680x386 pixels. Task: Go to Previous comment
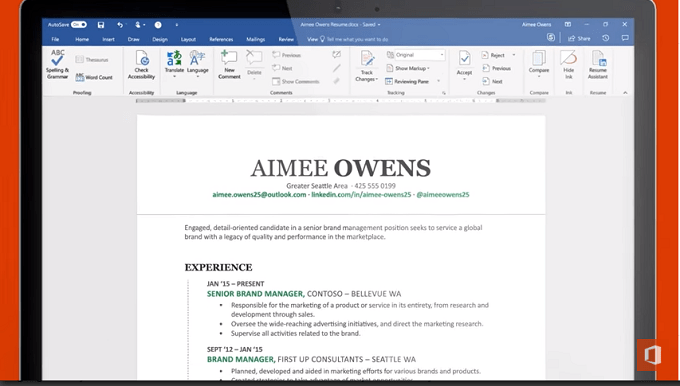[x=286, y=55]
